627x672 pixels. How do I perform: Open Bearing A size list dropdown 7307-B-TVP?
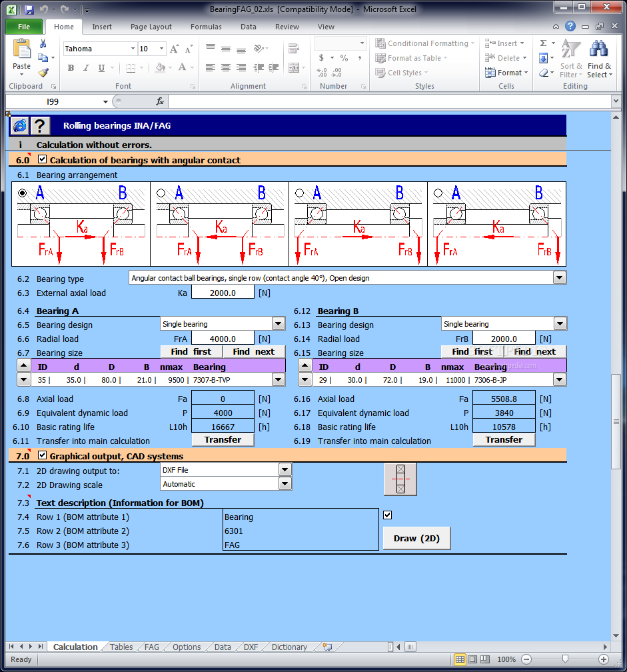tap(279, 379)
